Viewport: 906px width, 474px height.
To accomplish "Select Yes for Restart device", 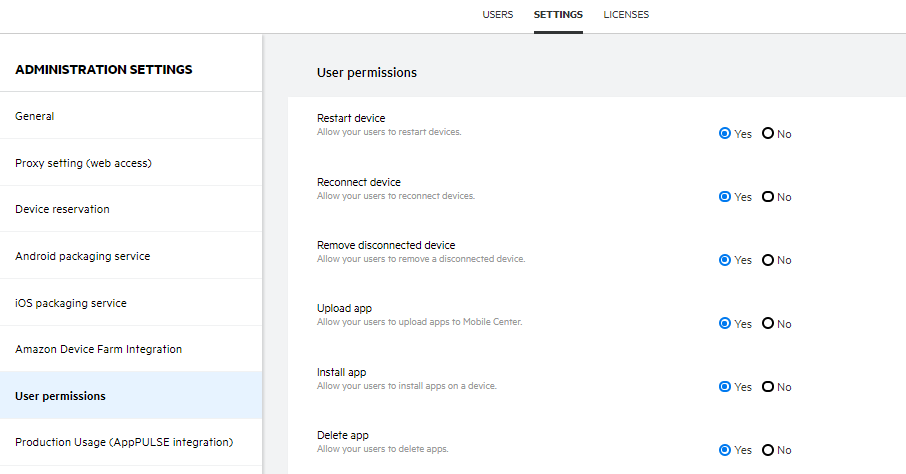I will tap(725, 134).
